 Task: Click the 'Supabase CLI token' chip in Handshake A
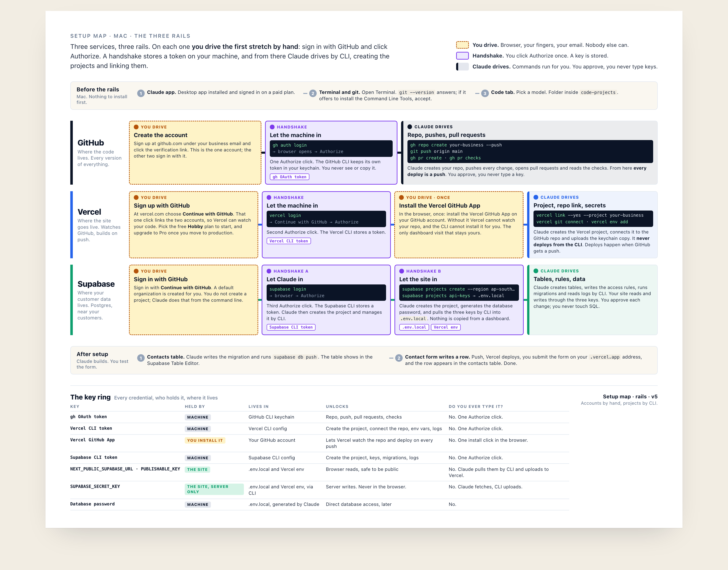(291, 327)
